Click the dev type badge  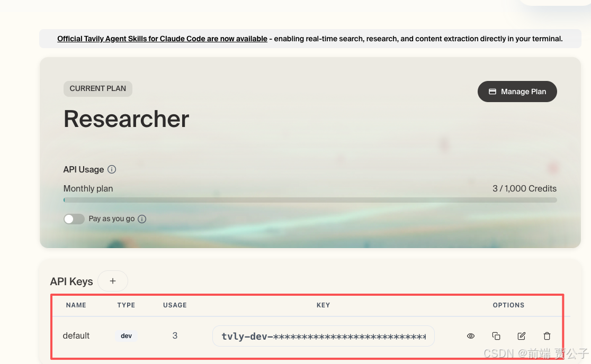tap(126, 336)
